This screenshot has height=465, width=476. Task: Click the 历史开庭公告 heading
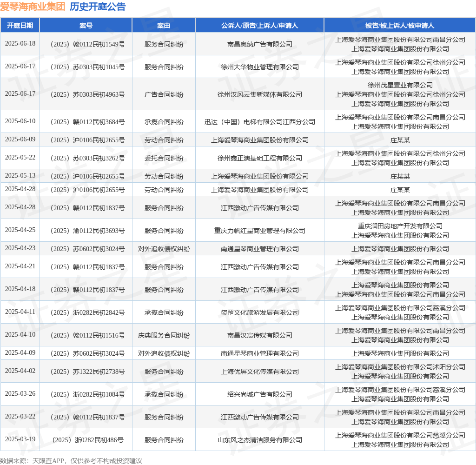click(x=98, y=7)
